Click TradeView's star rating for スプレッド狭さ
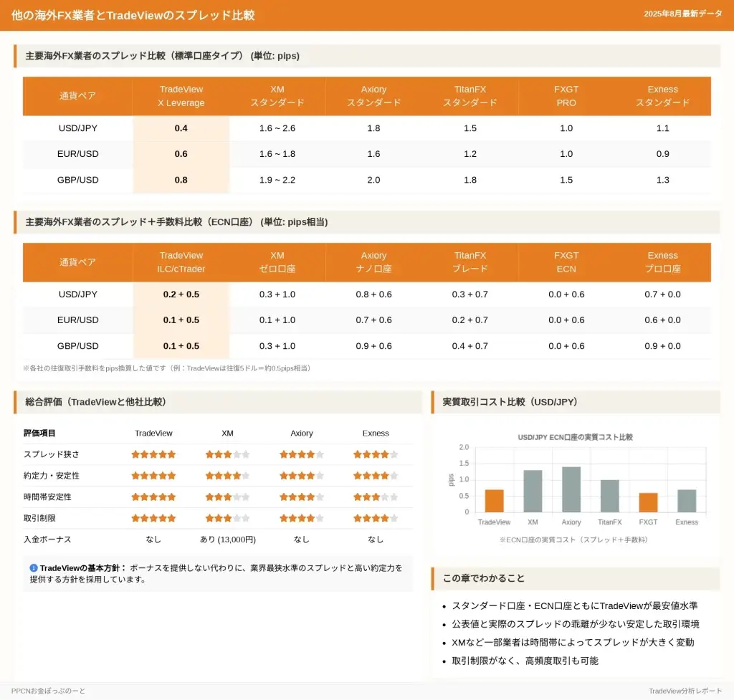This screenshot has width=734, height=700. point(153,454)
